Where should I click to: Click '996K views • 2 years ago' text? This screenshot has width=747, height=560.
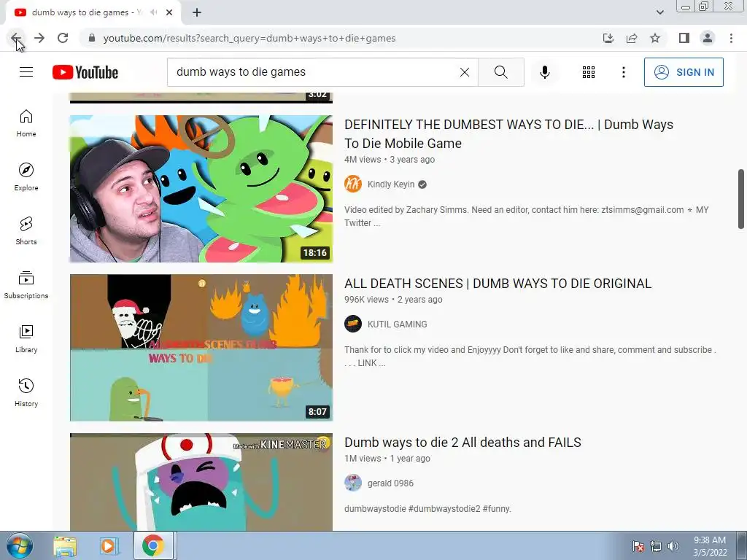pos(393,300)
